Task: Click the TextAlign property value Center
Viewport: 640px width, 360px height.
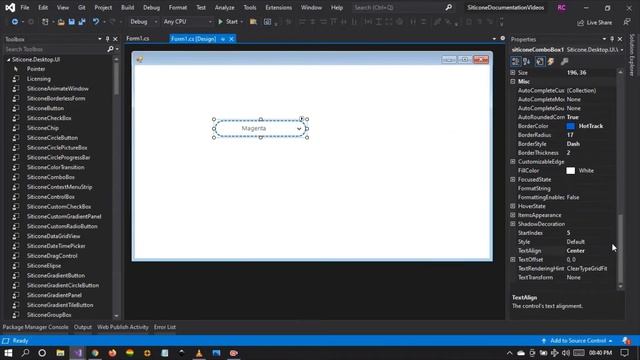Action: 576,251
